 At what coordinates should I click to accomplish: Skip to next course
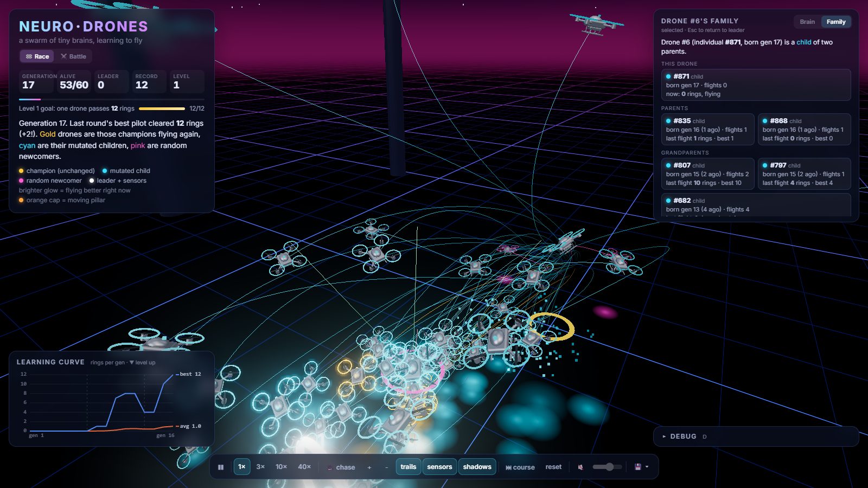pos(520,467)
